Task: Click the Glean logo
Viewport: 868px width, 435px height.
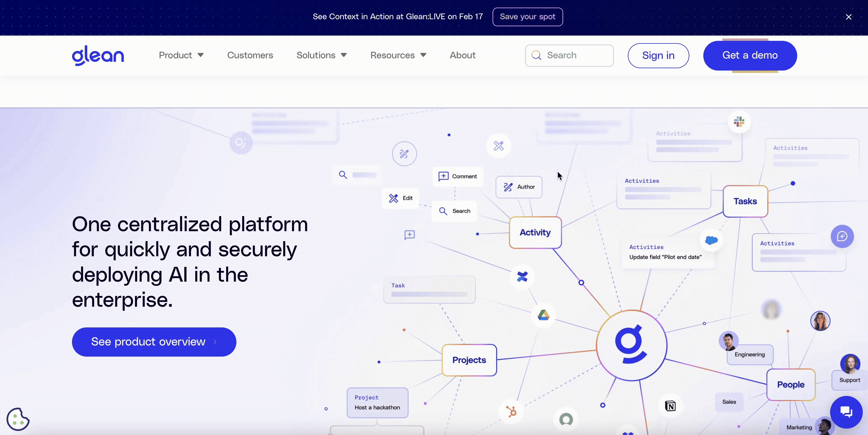Action: click(98, 55)
